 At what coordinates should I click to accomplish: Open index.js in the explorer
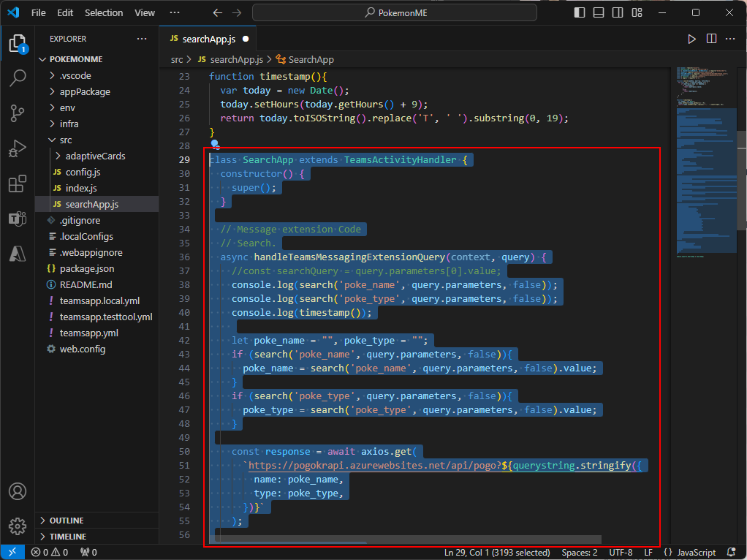point(97,189)
